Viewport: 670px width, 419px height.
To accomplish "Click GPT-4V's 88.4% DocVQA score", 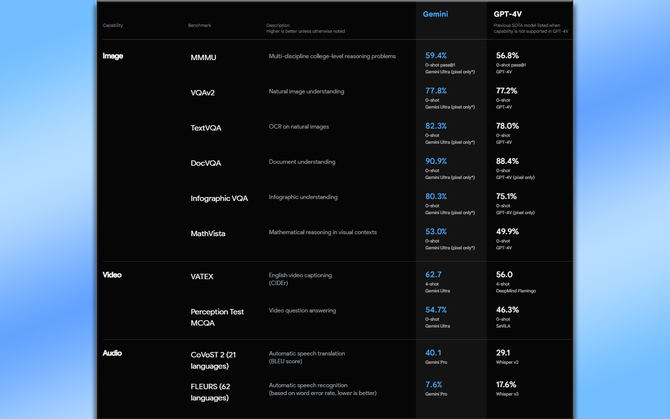I will [508, 161].
